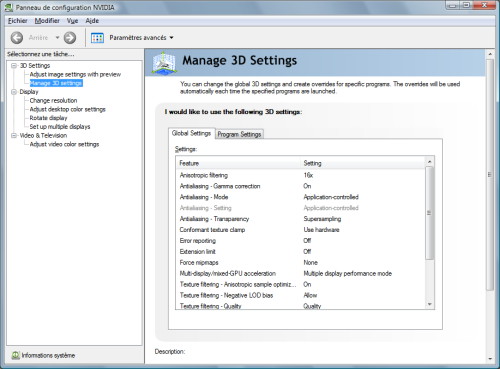Select Manage 3D settings in tree
The width and height of the screenshot is (500, 369).
pos(56,83)
